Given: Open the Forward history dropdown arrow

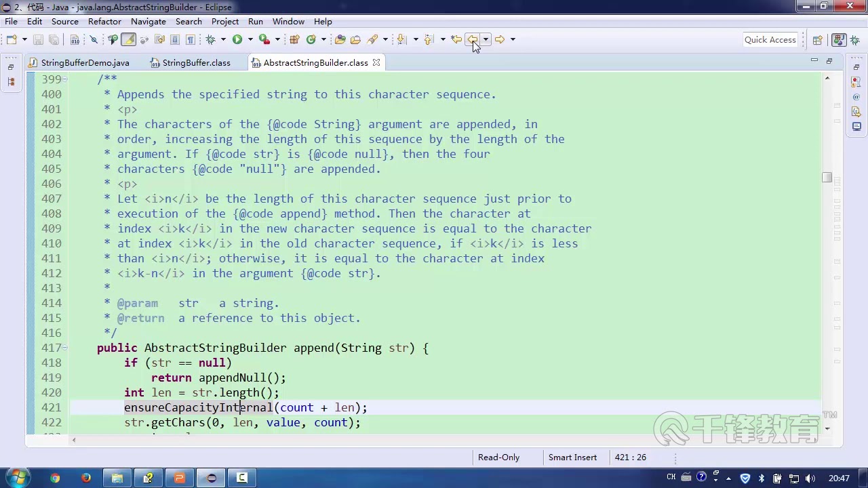Looking at the screenshot, I should [x=513, y=39].
